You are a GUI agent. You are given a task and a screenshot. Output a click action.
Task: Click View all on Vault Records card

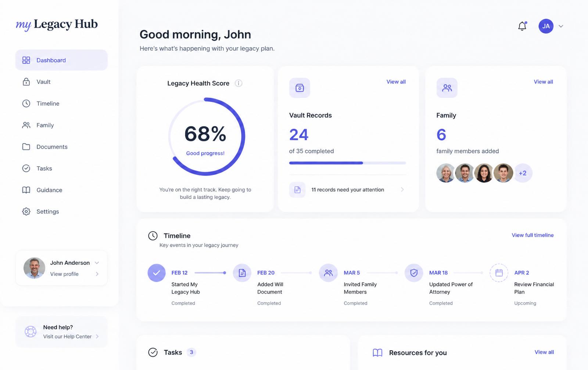click(x=396, y=82)
